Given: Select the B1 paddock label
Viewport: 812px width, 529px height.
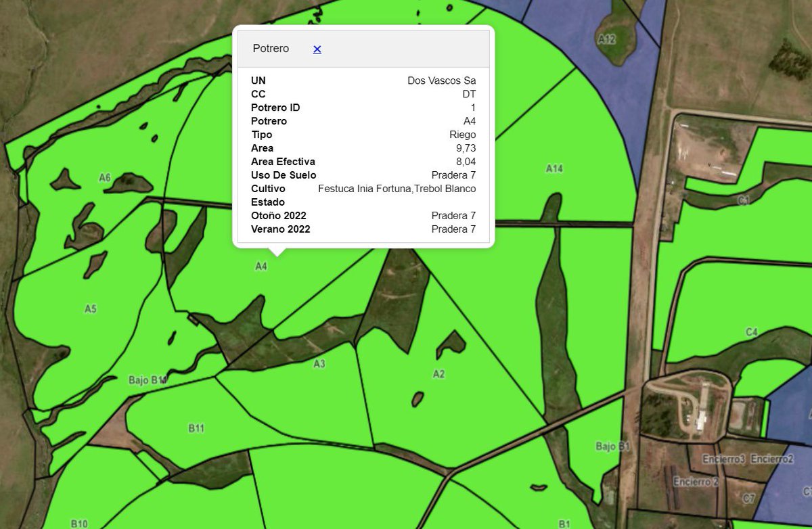Looking at the screenshot, I should point(564,523).
